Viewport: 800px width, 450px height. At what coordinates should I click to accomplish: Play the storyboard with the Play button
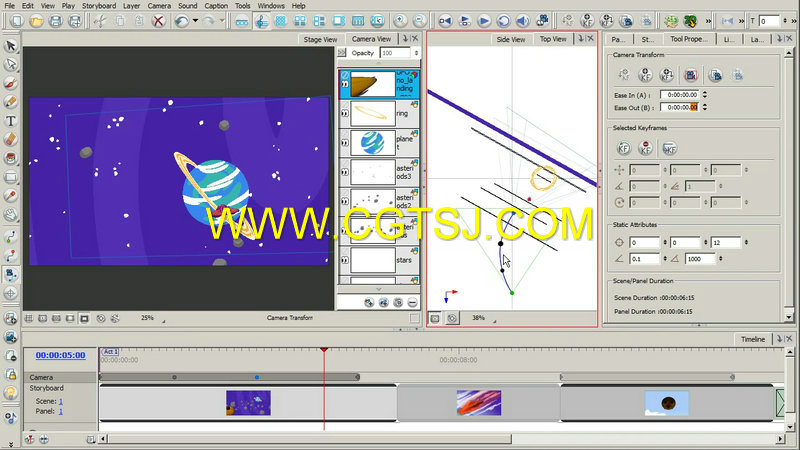[x=484, y=21]
